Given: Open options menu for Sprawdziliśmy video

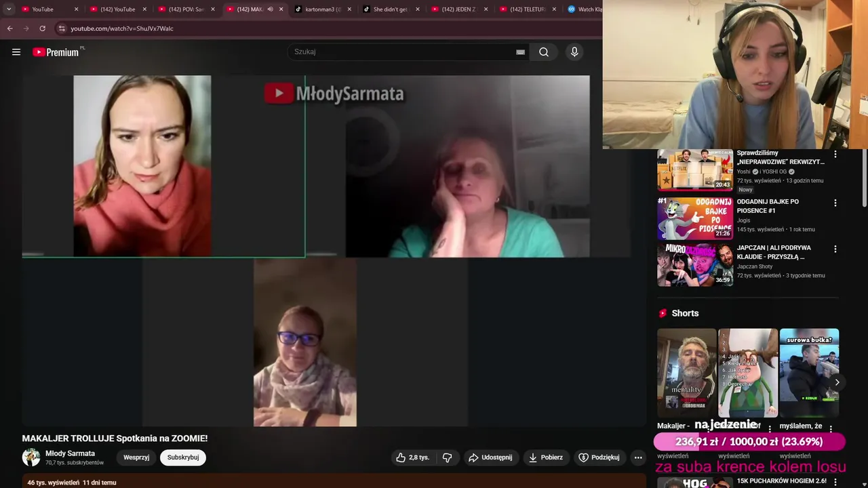Looking at the screenshot, I should tap(835, 155).
